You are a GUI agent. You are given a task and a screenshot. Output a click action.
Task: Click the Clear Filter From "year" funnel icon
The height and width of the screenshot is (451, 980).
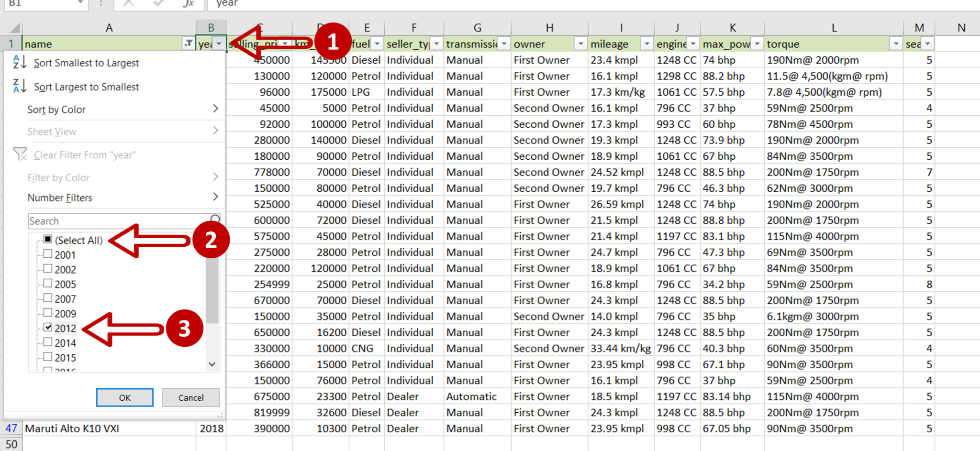[x=20, y=154]
